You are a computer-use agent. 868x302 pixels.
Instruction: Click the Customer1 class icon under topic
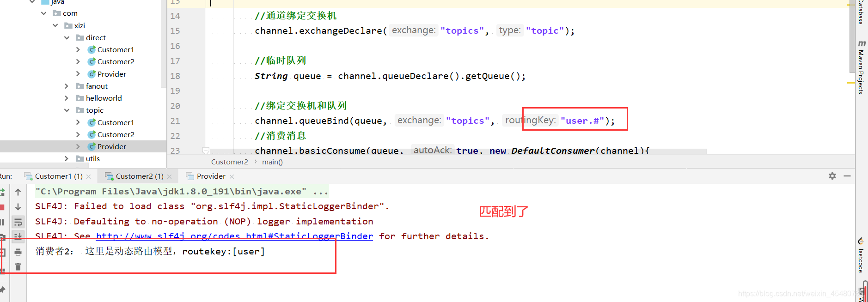point(92,122)
